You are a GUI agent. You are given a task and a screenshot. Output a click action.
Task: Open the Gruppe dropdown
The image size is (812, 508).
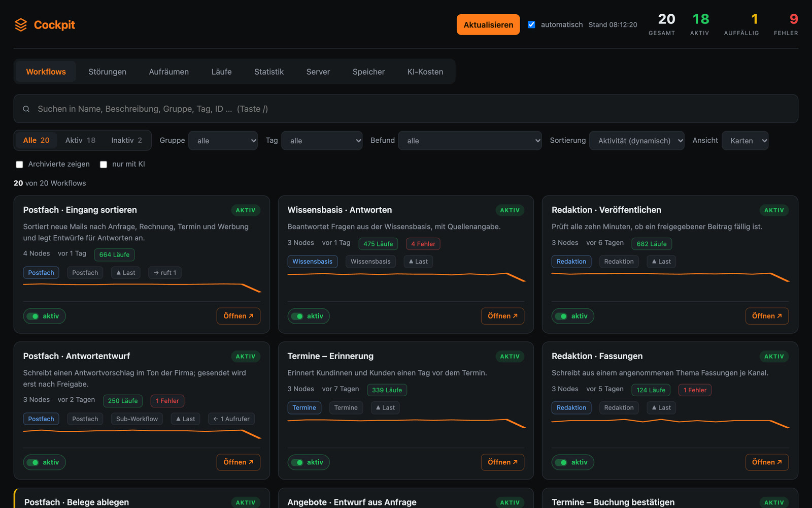coord(223,141)
